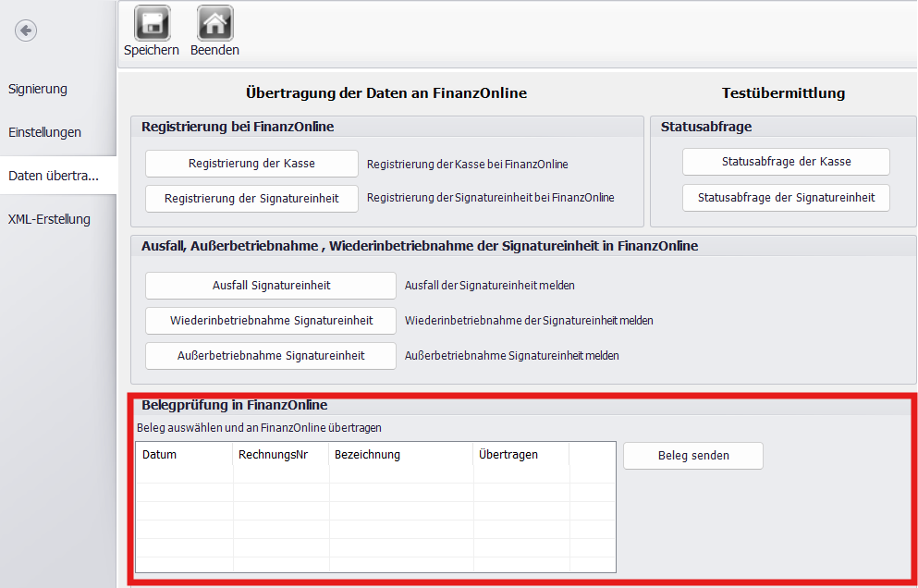Sort table by Datum column header
The height and width of the screenshot is (588, 918).
tap(184, 455)
